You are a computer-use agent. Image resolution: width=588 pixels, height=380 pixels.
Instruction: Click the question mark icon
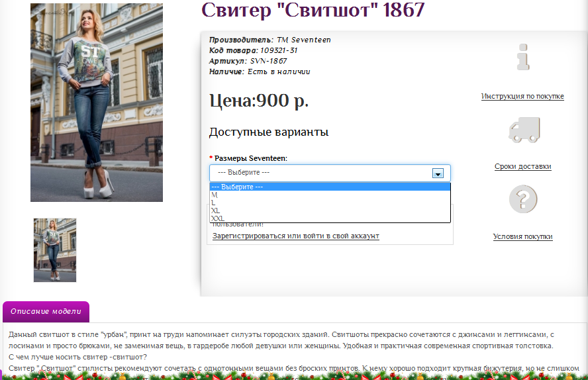point(522,199)
